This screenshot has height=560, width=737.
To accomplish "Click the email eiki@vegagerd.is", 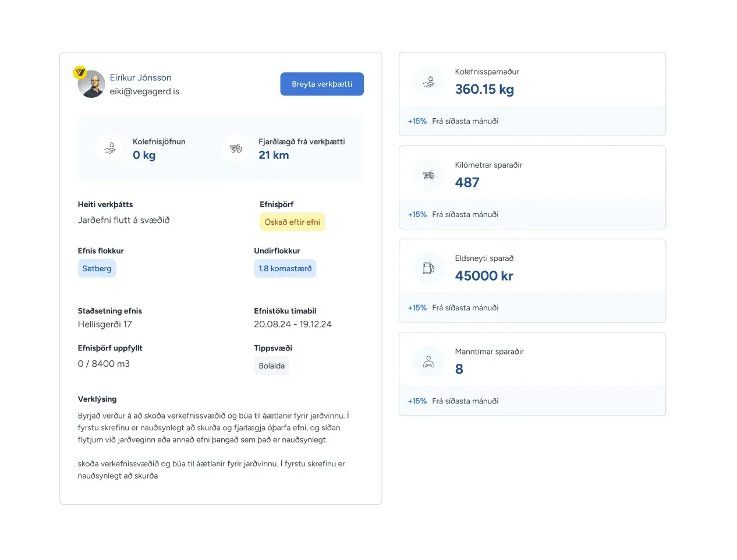I will [144, 91].
